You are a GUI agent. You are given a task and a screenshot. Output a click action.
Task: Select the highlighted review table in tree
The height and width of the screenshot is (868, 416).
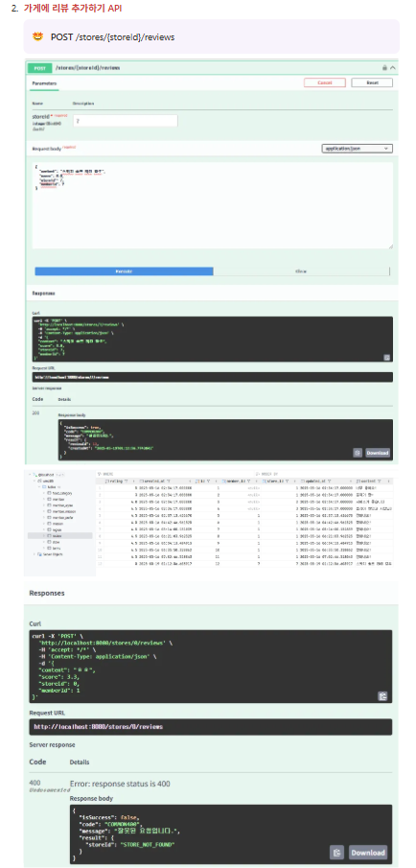[59, 536]
